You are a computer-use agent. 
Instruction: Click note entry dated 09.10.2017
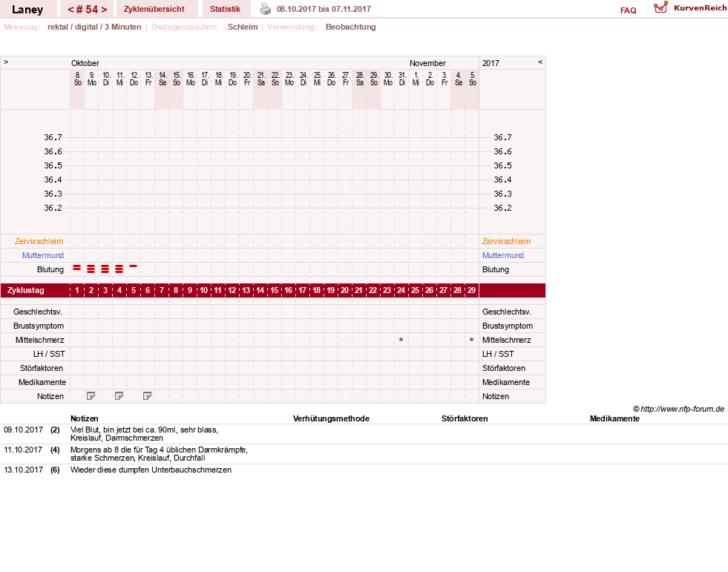click(23, 430)
